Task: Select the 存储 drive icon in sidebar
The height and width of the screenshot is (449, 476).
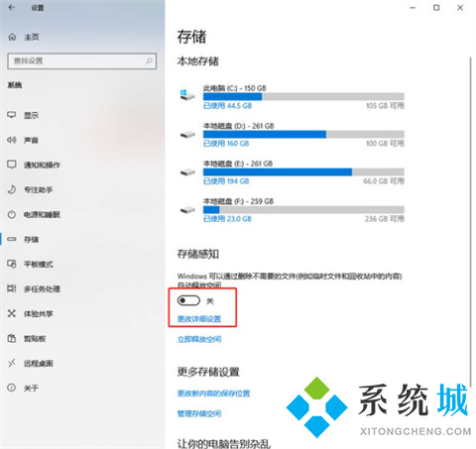Action: 12,239
